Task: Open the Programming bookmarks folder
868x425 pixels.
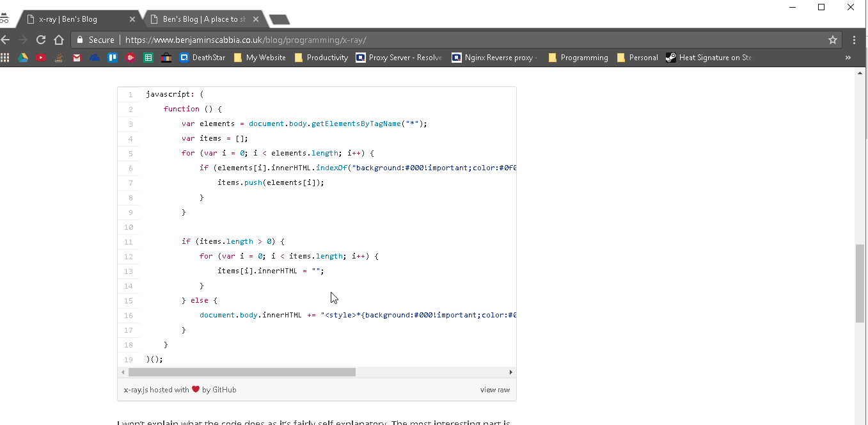Action: click(578, 58)
